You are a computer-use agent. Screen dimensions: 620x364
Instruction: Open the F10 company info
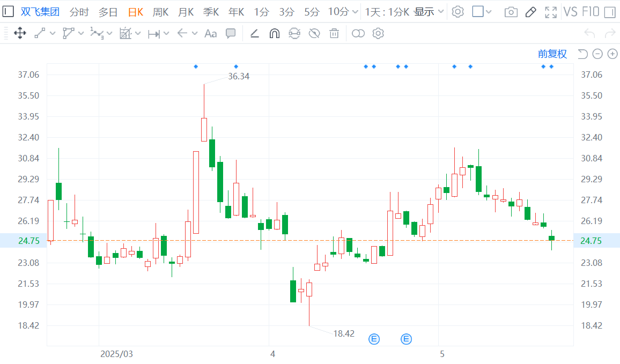(591, 12)
